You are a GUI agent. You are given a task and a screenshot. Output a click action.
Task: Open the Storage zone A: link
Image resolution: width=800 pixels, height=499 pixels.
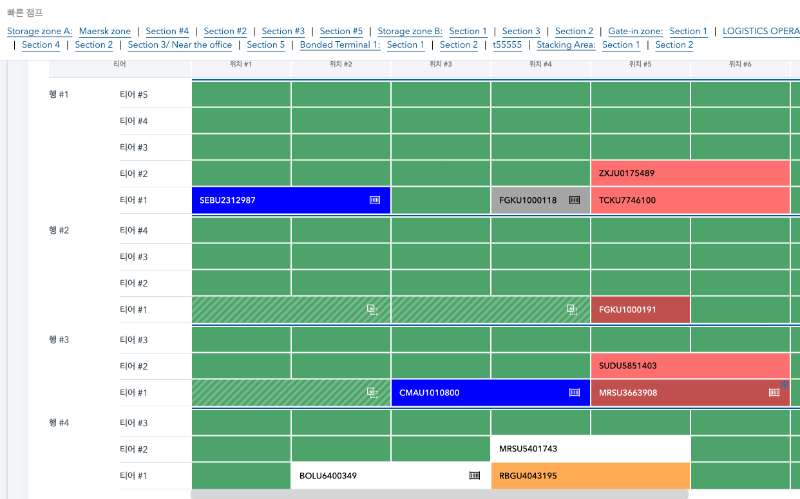[x=40, y=31]
